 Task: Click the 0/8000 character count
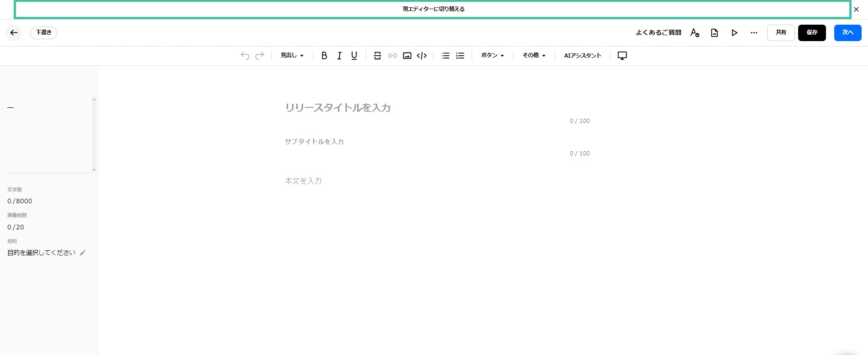(x=20, y=201)
